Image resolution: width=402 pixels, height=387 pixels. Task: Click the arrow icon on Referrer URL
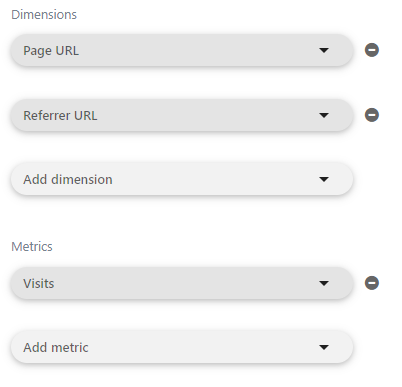pos(324,115)
